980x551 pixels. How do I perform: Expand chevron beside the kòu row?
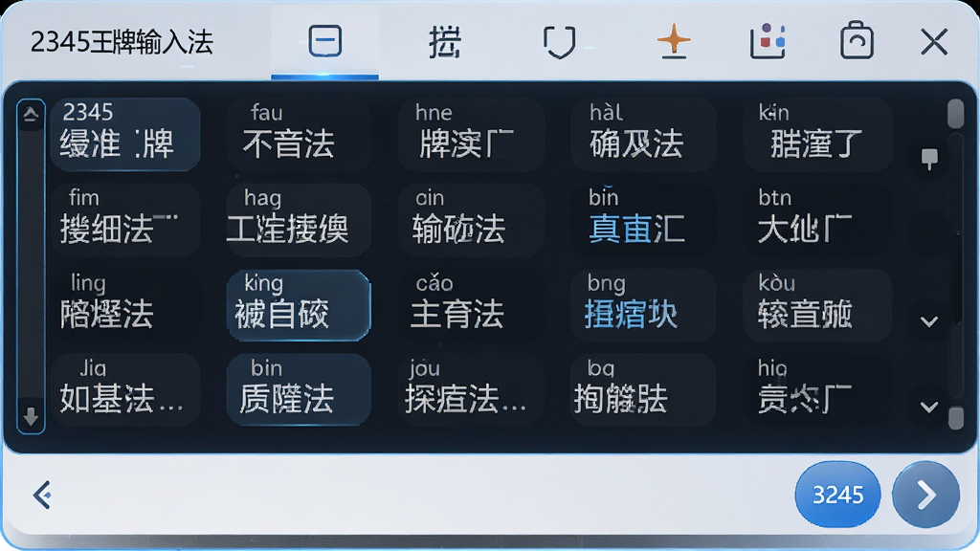click(x=929, y=321)
